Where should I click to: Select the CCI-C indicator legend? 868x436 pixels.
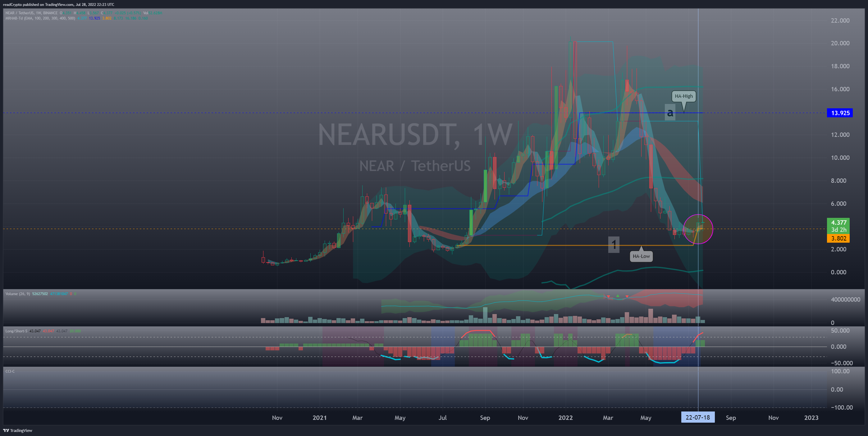tap(10, 371)
